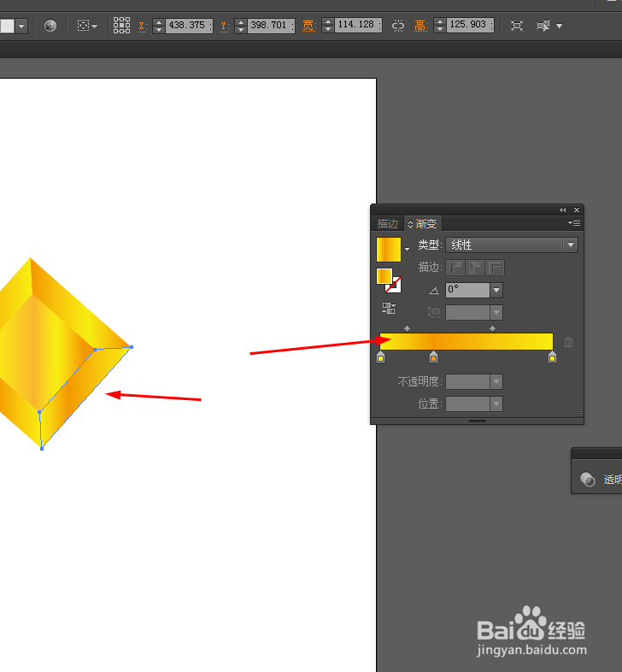
Task: Open the gradient angle dropdown
Action: (x=496, y=290)
